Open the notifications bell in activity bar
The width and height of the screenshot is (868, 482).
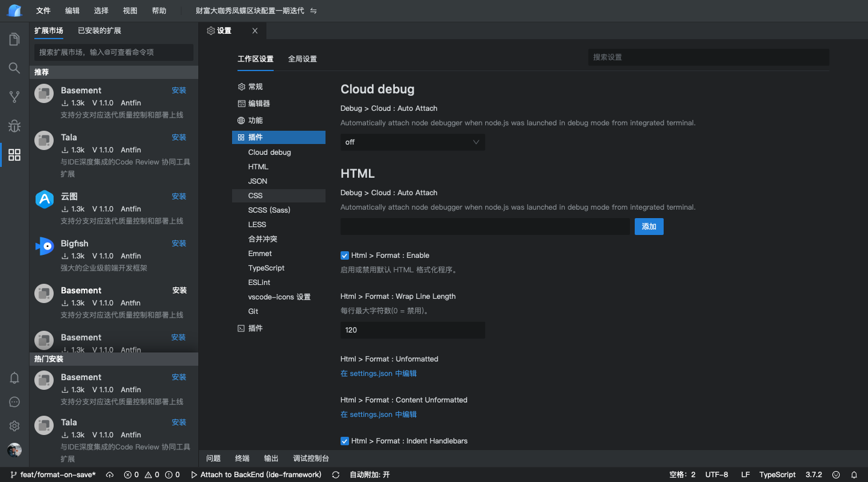[x=14, y=378]
